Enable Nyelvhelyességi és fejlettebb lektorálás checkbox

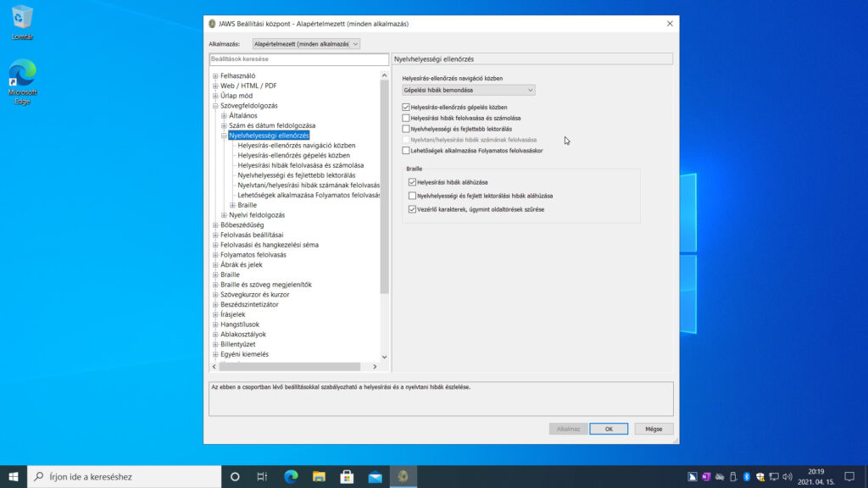pyautogui.click(x=406, y=129)
